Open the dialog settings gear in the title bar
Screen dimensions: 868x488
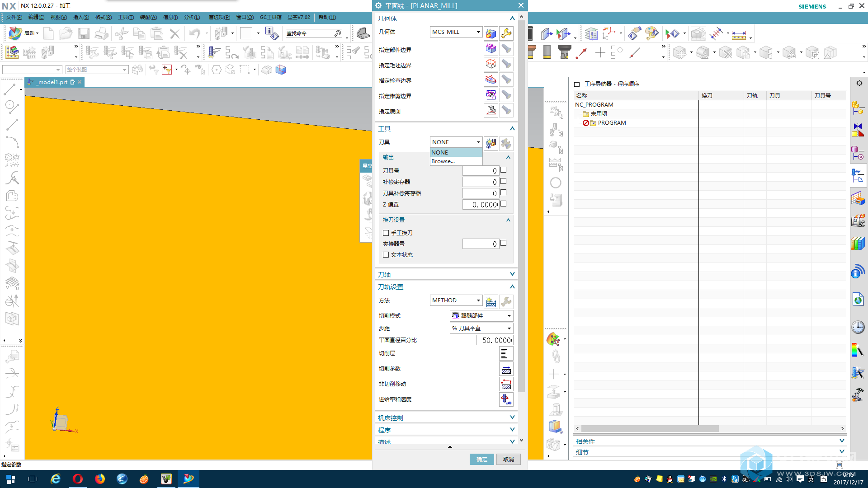coord(379,5)
